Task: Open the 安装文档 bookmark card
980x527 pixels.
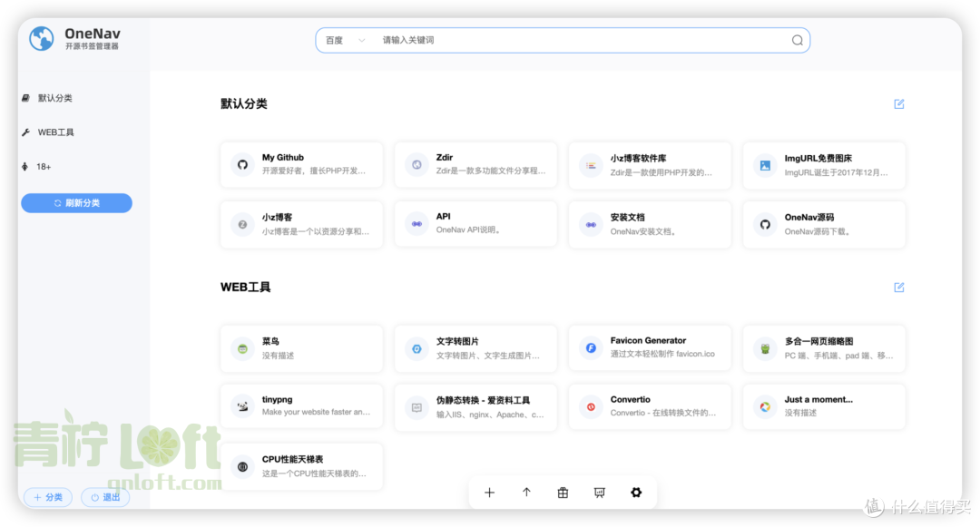Action: pyautogui.click(x=650, y=224)
